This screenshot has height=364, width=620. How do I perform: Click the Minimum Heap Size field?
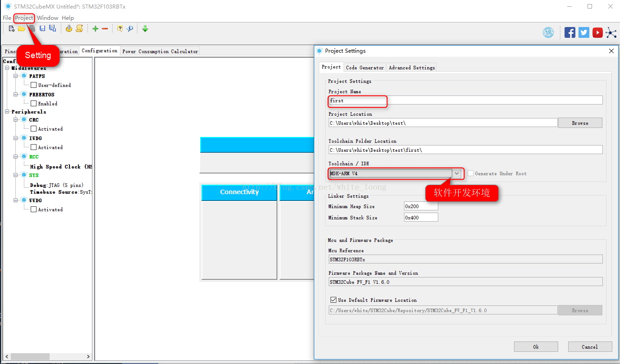421,206
